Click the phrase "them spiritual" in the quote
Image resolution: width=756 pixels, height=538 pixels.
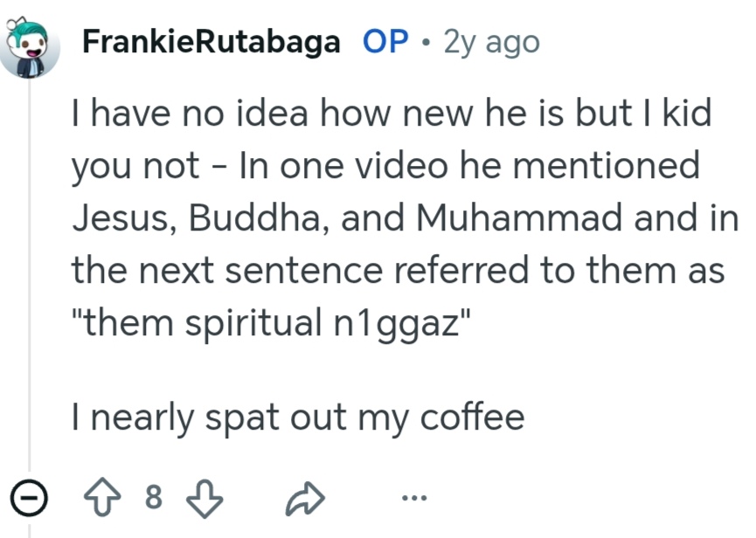point(192,323)
